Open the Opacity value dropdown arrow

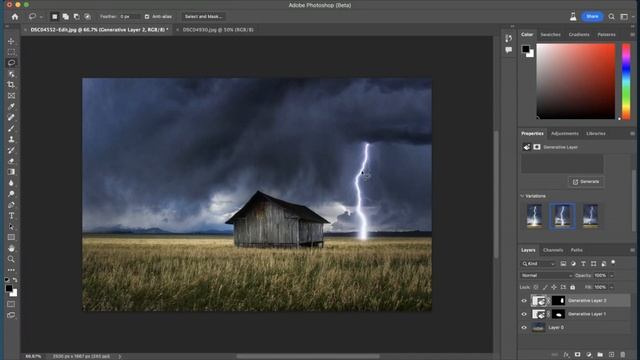tap(611, 276)
